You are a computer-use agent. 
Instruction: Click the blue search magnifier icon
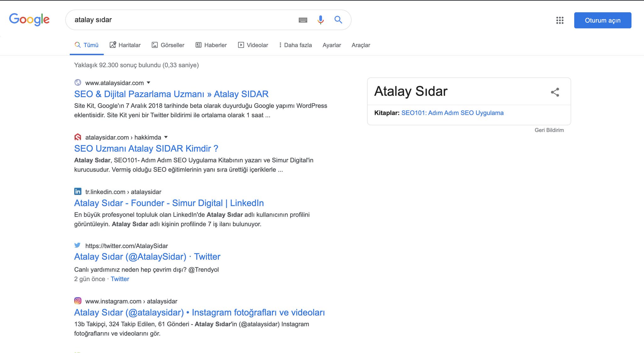click(x=338, y=20)
